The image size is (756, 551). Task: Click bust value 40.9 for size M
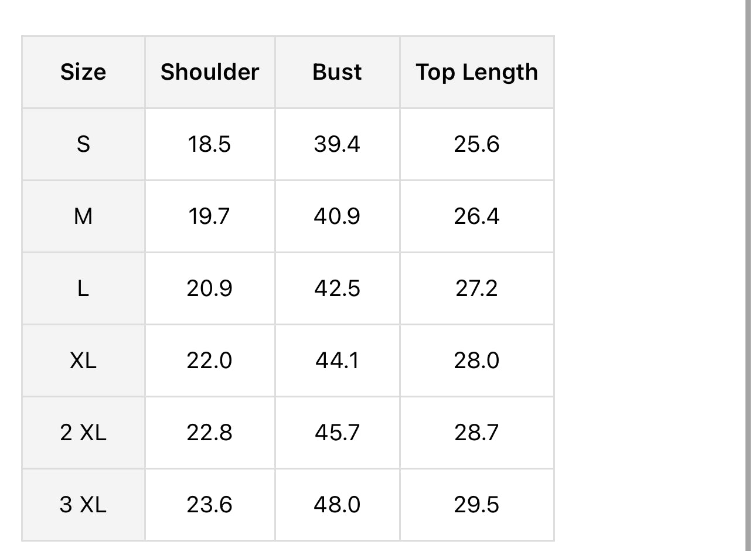tap(337, 216)
